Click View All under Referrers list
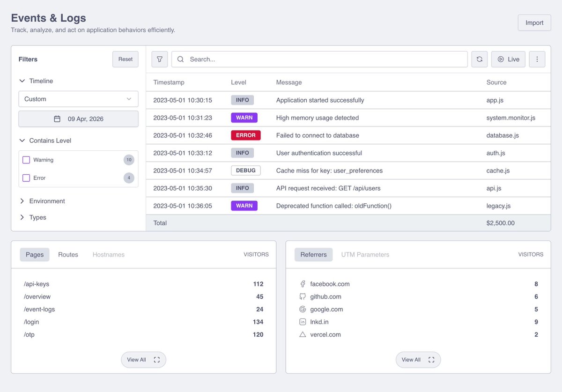The image size is (562, 392). point(418,360)
